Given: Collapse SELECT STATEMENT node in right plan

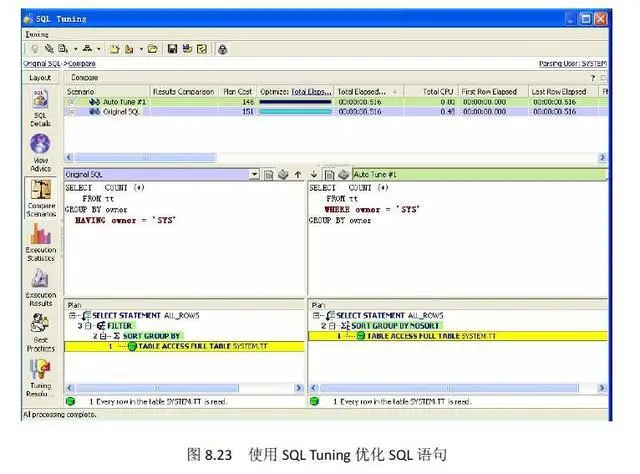Looking at the screenshot, I should pos(316,315).
